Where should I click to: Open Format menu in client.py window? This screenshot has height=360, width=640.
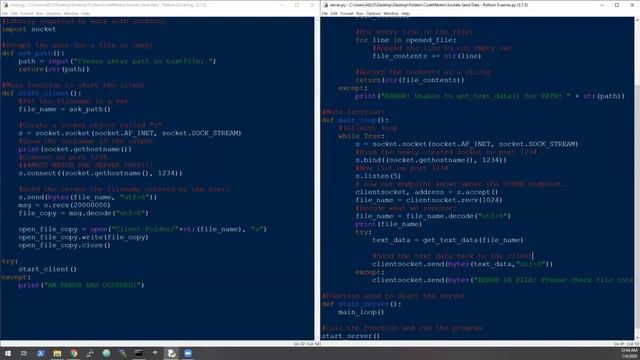(27, 13)
